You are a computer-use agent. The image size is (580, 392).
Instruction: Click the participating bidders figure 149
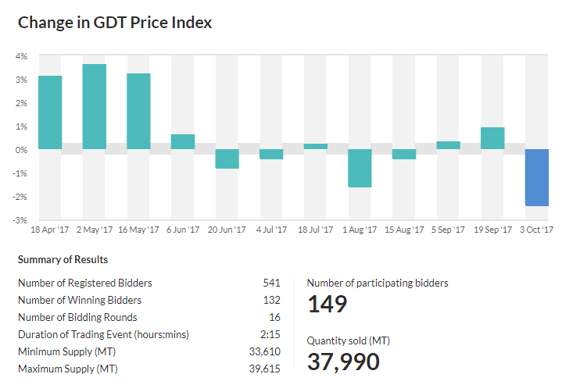point(327,305)
